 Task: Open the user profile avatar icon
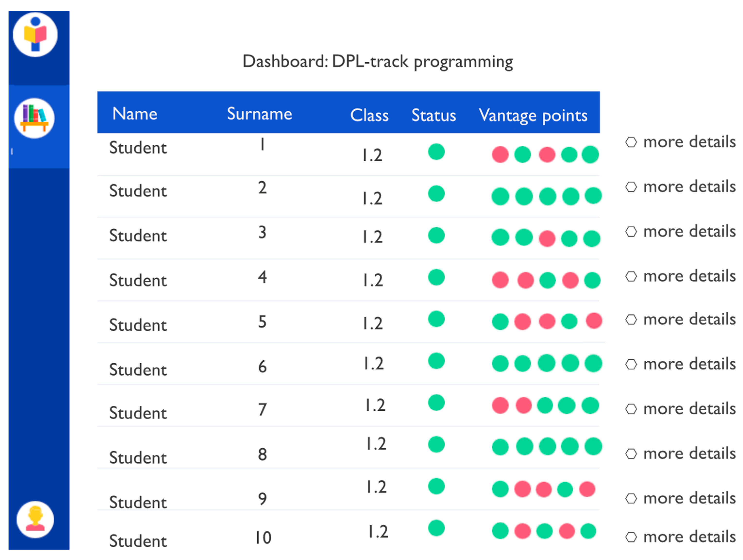point(35,519)
